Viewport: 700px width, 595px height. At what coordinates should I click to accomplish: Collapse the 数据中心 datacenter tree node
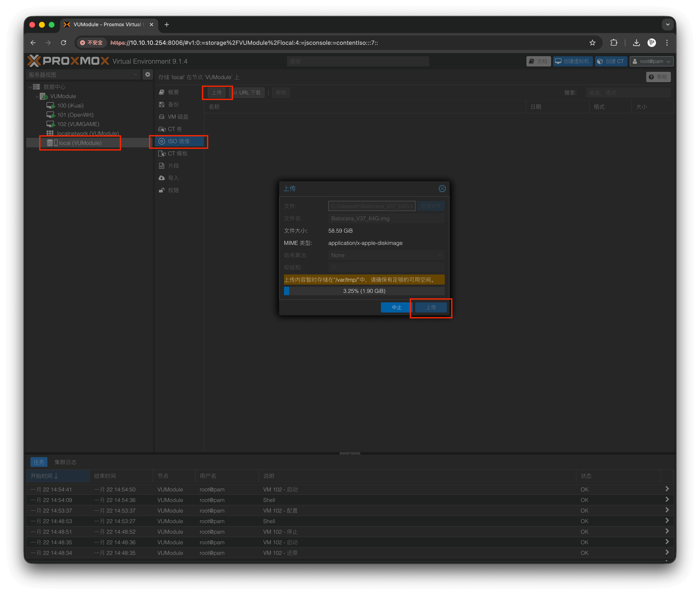30,87
